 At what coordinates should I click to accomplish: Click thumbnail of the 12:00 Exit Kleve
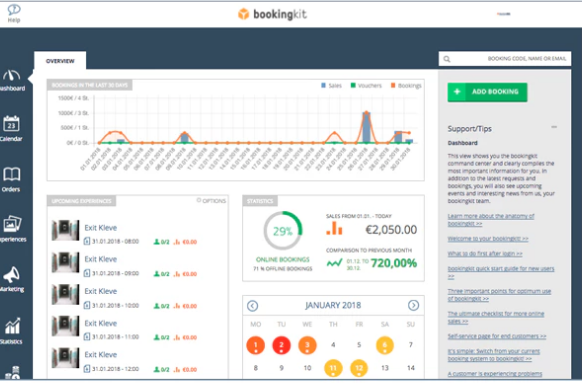[x=65, y=358]
